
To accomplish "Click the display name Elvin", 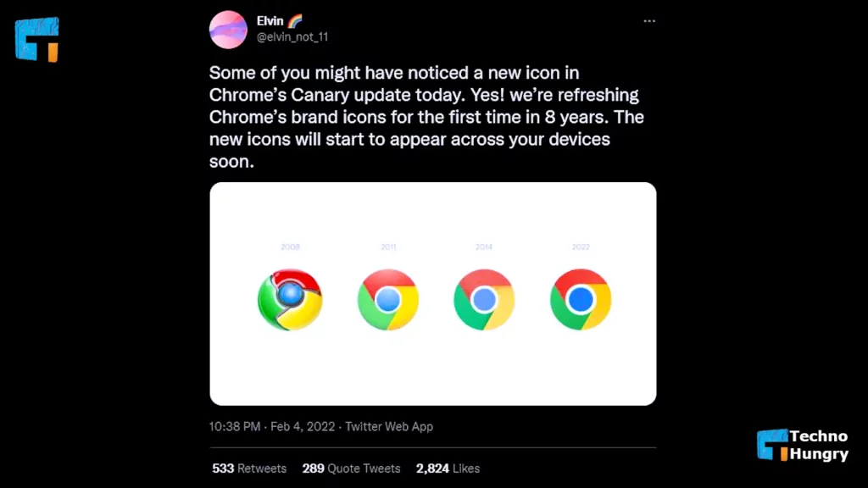I will (x=269, y=20).
